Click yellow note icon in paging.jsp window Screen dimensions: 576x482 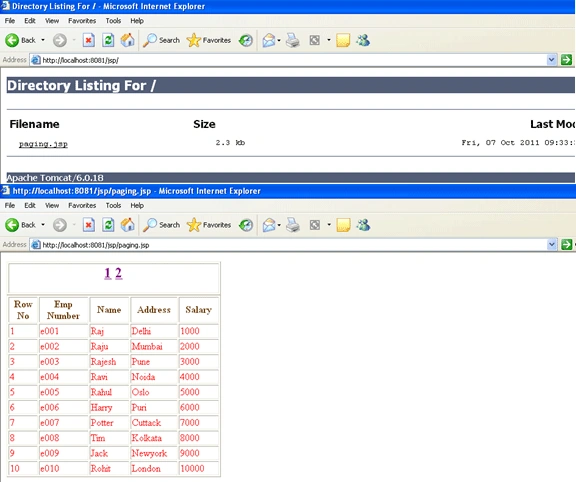point(343,225)
